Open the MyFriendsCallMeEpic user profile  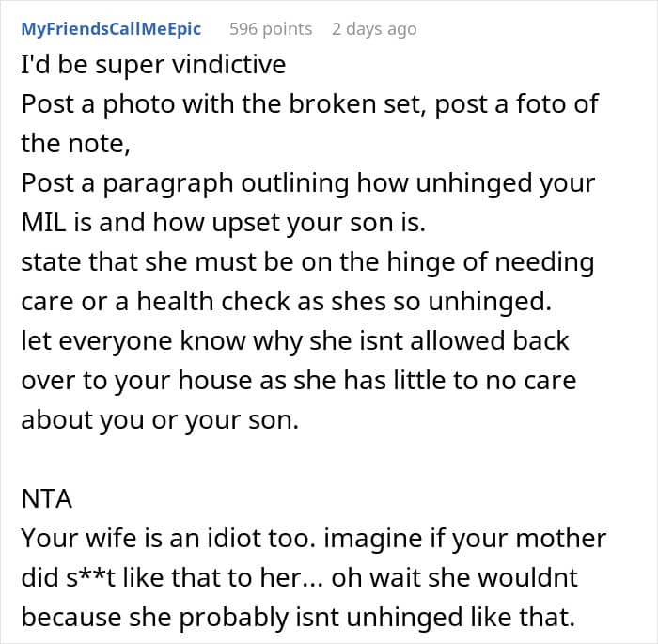pos(111,29)
